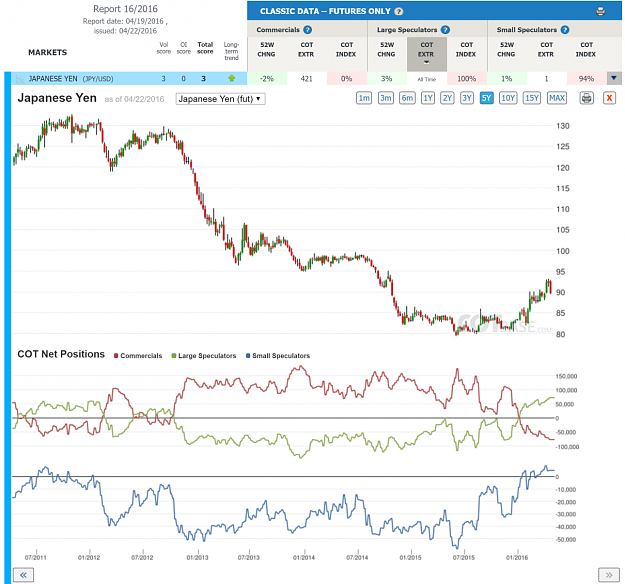Click the Commercials help question mark
Image resolution: width=625 pixels, height=584 pixels.
coord(307,30)
